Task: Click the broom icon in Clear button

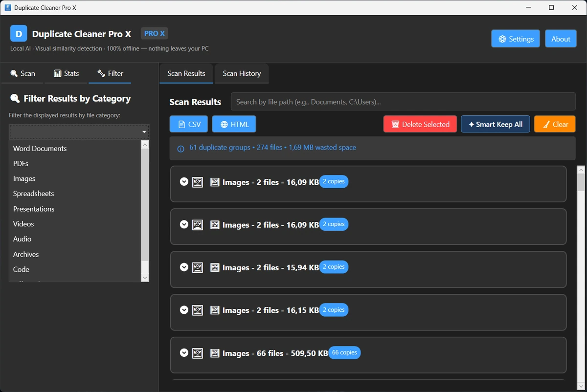Action: (x=546, y=124)
